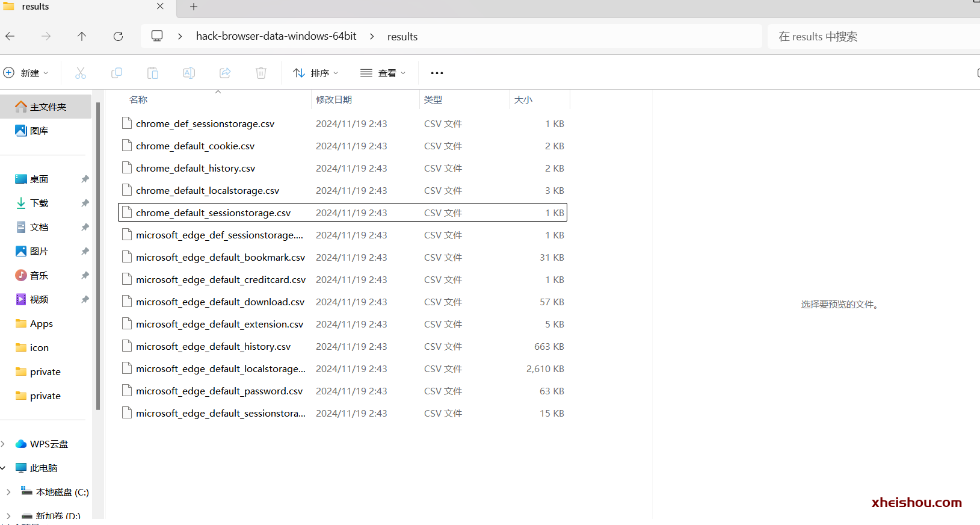Open the Sort (排序) dropdown
980x525 pixels.
[316, 73]
